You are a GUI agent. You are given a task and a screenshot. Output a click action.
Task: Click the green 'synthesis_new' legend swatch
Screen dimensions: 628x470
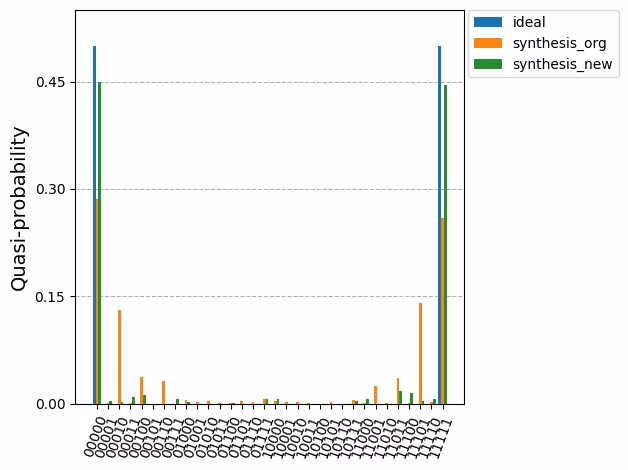point(487,64)
